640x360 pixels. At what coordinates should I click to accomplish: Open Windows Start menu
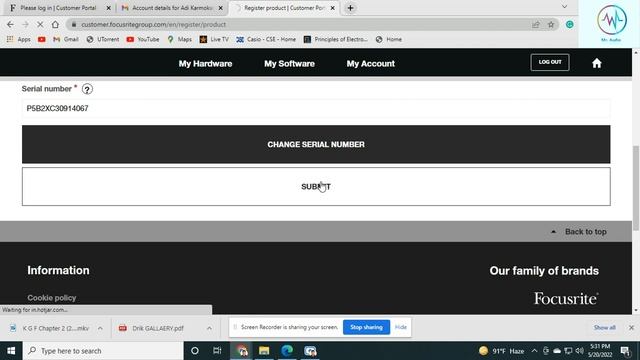click(x=11, y=351)
